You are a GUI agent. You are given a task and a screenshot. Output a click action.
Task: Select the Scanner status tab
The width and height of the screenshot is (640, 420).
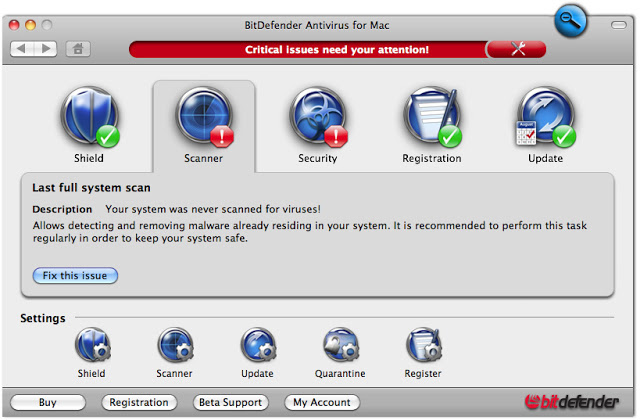204,126
